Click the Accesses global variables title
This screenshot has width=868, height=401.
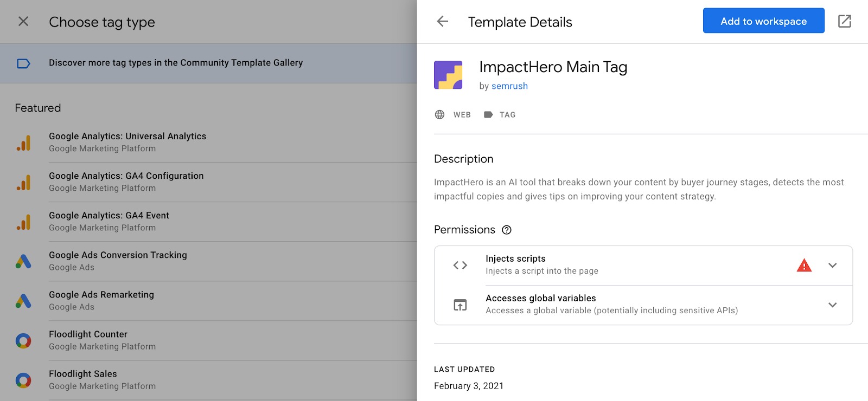pos(541,298)
